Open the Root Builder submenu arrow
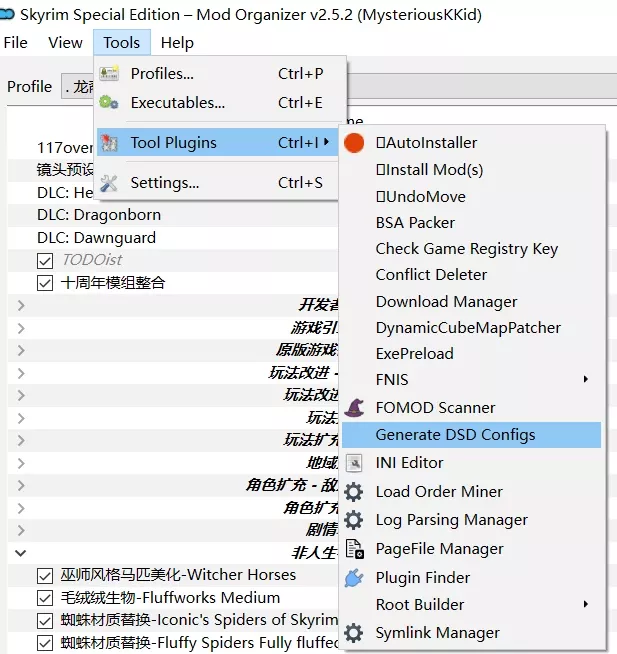617x654 pixels. pos(586,604)
